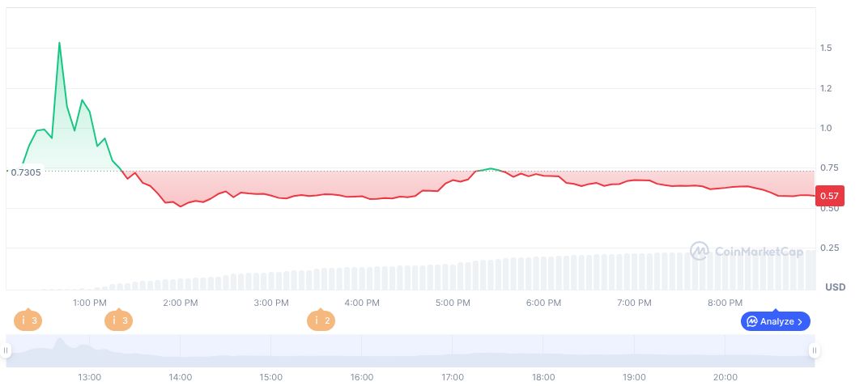Expand the Analyze chevron arrow
The width and height of the screenshot is (868, 386).
tap(800, 321)
